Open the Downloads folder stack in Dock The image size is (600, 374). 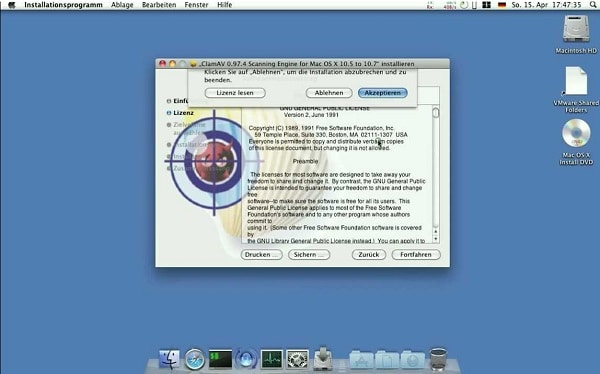(412, 360)
